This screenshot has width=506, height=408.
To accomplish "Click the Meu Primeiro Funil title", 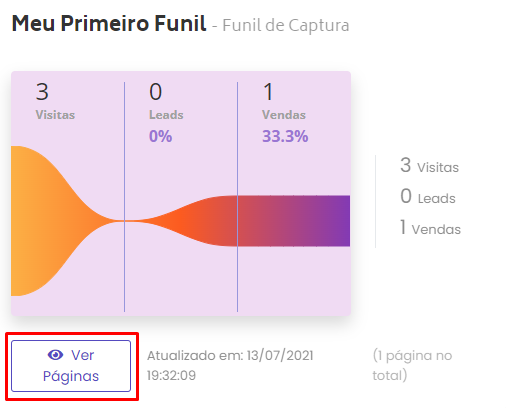I will click(x=109, y=24).
